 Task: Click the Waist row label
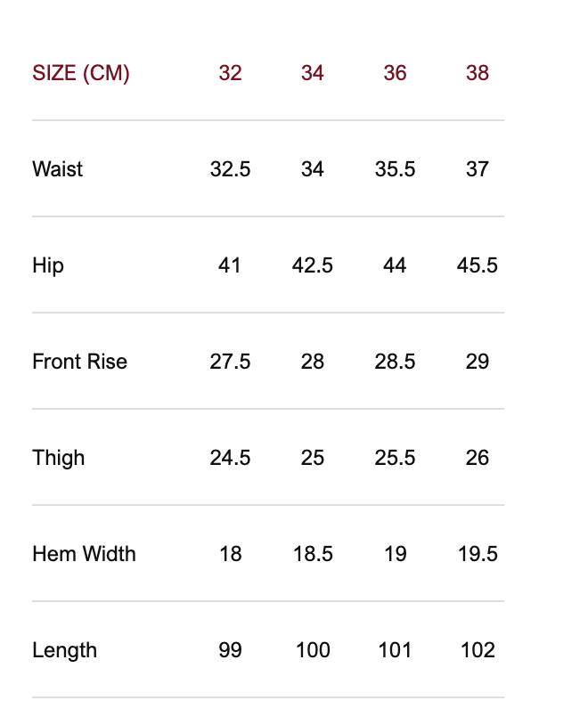click(x=57, y=169)
